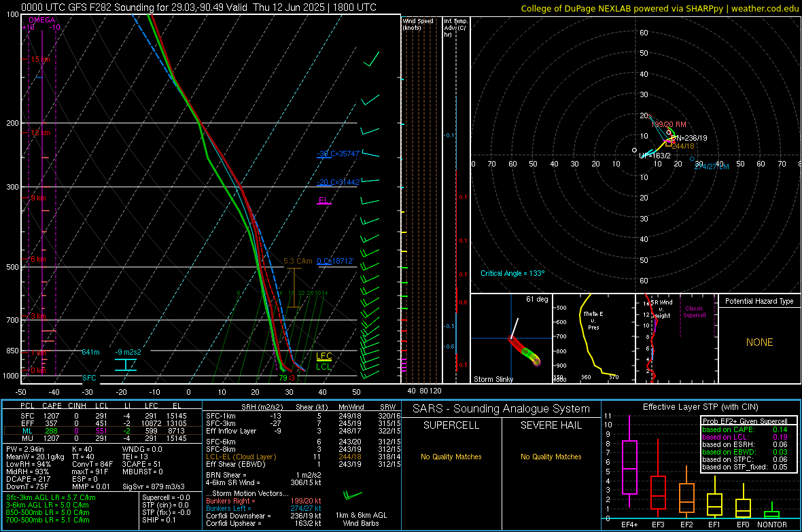Click the based on LCL: probability line
Viewport: 802px width, 532px height.
(x=745, y=437)
